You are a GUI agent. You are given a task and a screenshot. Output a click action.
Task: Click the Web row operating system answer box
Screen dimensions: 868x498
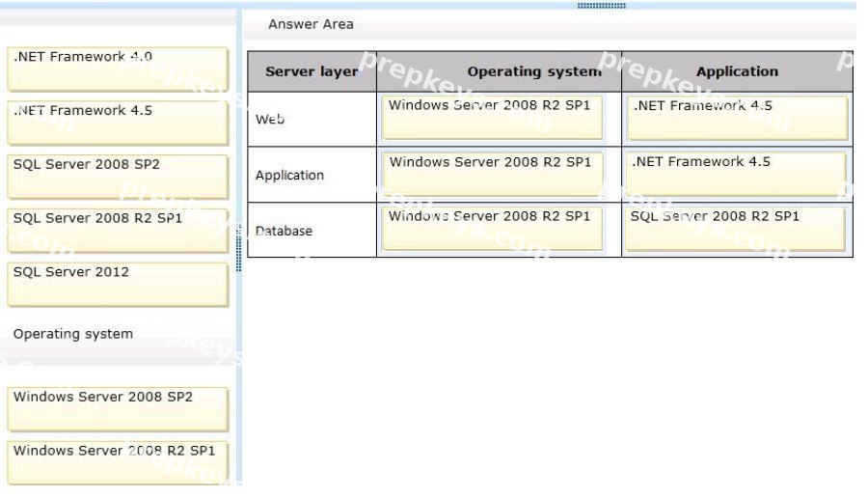492,118
